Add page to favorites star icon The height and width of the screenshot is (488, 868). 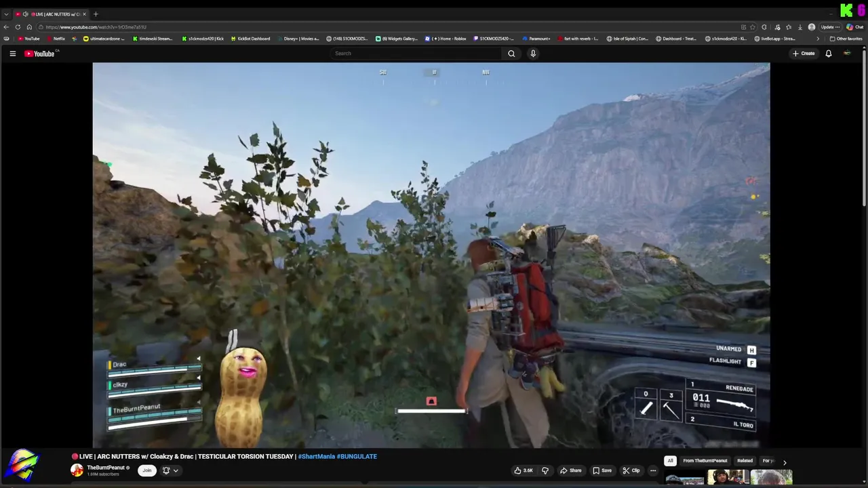[752, 27]
